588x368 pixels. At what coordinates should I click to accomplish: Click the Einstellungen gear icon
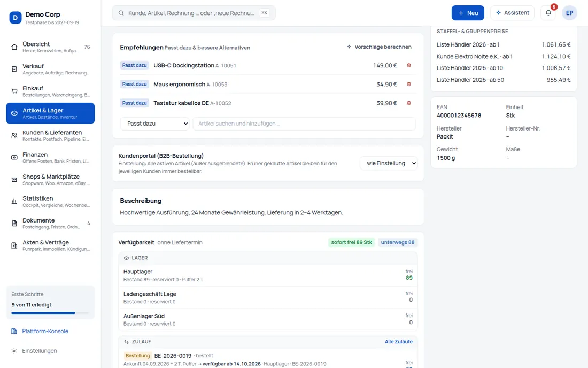[14, 351]
